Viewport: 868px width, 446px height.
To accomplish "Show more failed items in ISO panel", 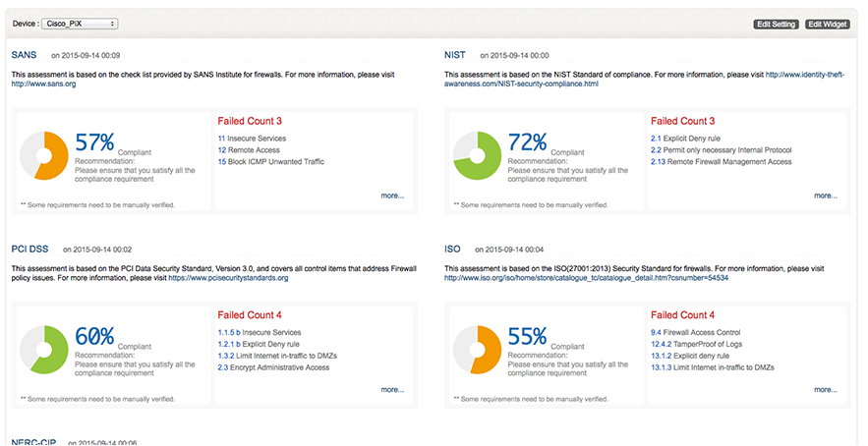I will coord(825,389).
